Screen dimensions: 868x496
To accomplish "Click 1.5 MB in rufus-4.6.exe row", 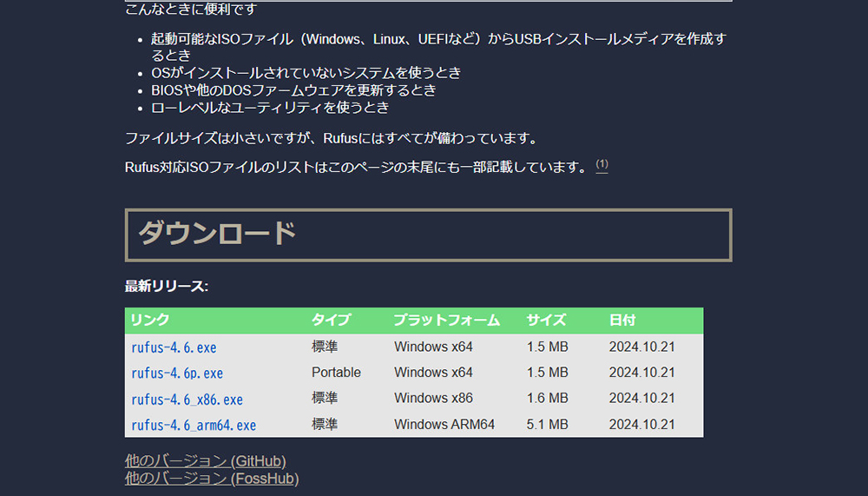I will point(548,347).
